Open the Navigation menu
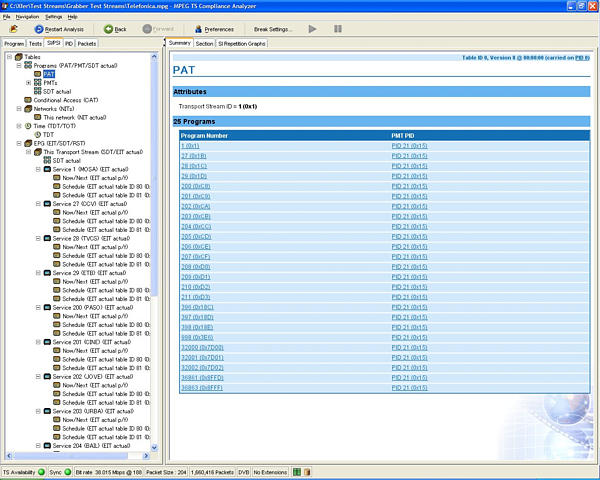 [x=27, y=17]
